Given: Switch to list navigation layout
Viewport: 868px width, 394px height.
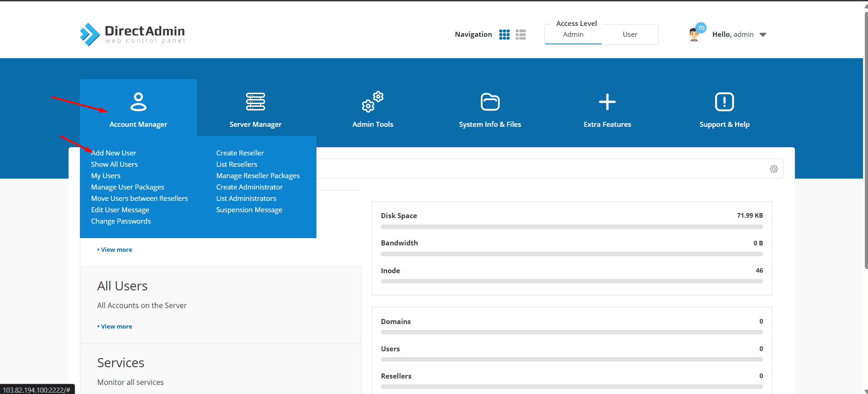Looking at the screenshot, I should (x=521, y=35).
